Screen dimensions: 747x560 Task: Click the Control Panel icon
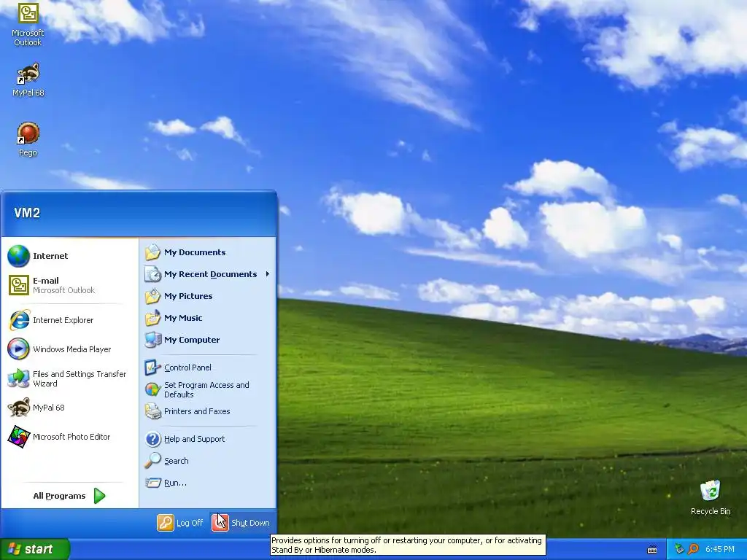[x=153, y=367]
